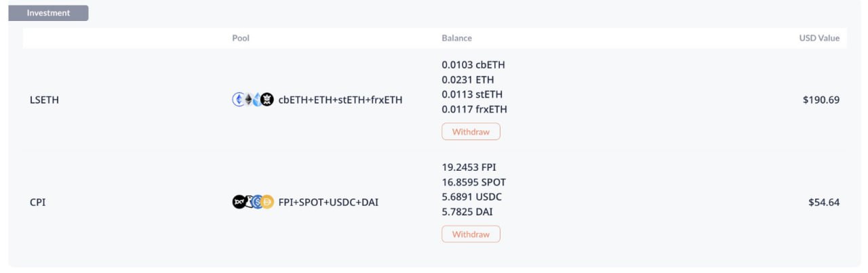
Task: Click the black frxETH token icon
Action: click(267, 100)
